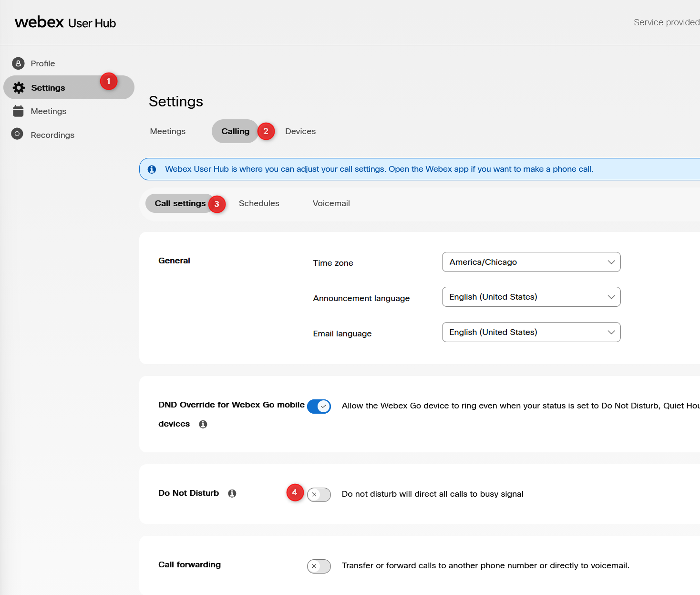Viewport: 700px width, 595px height.
Task: Open the Voicemail tab
Action: (x=331, y=203)
